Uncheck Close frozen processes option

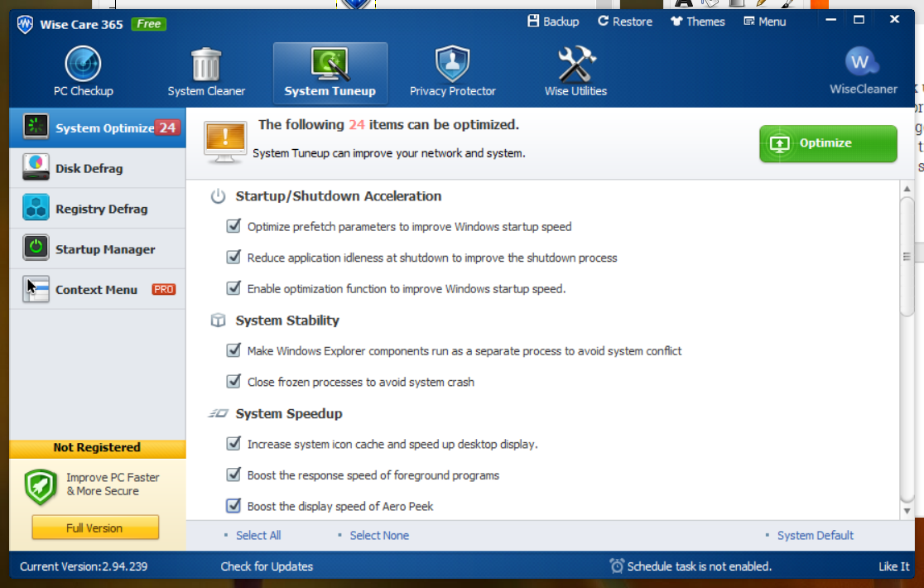coord(233,381)
